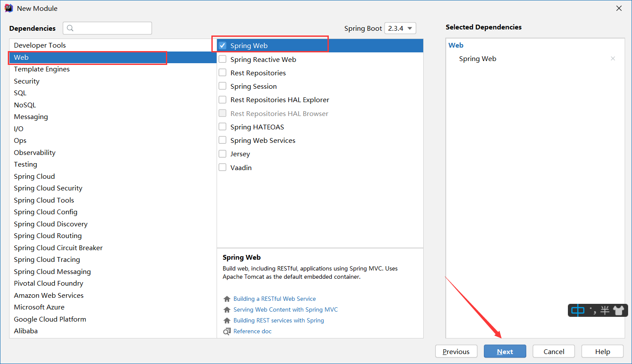Select the Spring Cloud Circuit Breaker category

click(x=113, y=248)
